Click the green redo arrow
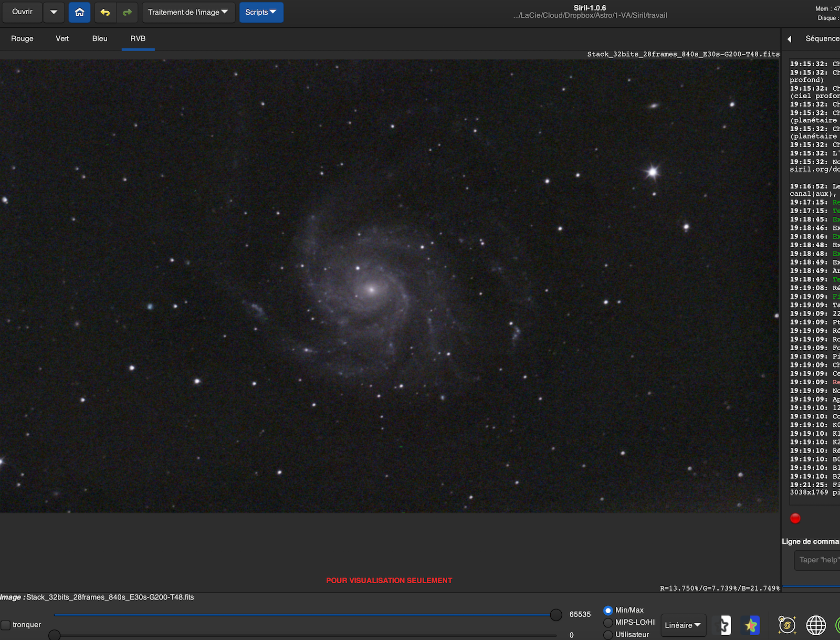This screenshot has width=840, height=640. (127, 12)
